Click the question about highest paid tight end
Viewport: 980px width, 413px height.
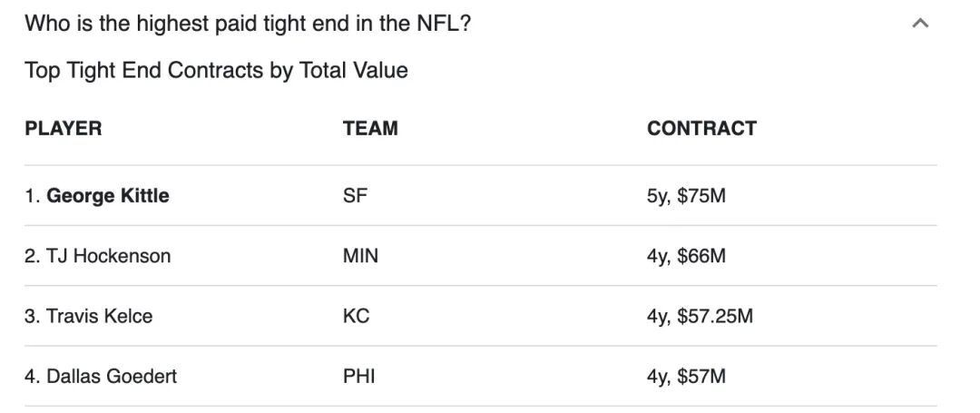coord(248,24)
